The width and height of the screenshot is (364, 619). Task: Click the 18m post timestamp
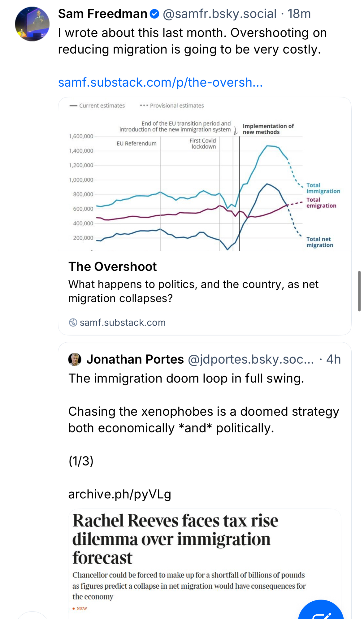point(299,14)
